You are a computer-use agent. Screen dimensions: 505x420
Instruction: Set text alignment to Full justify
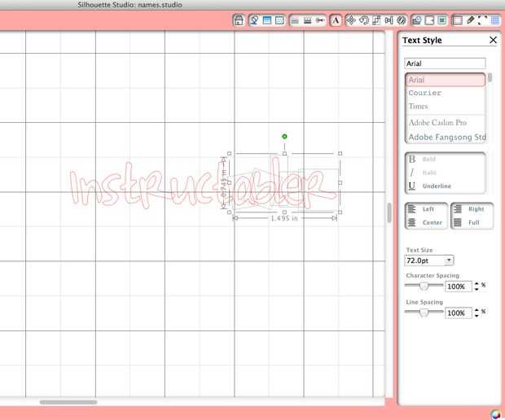467,222
